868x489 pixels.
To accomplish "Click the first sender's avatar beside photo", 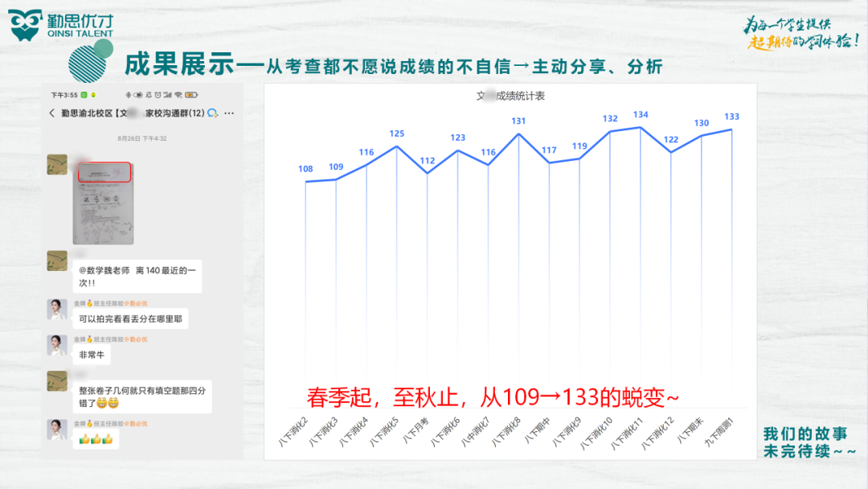I will [57, 165].
